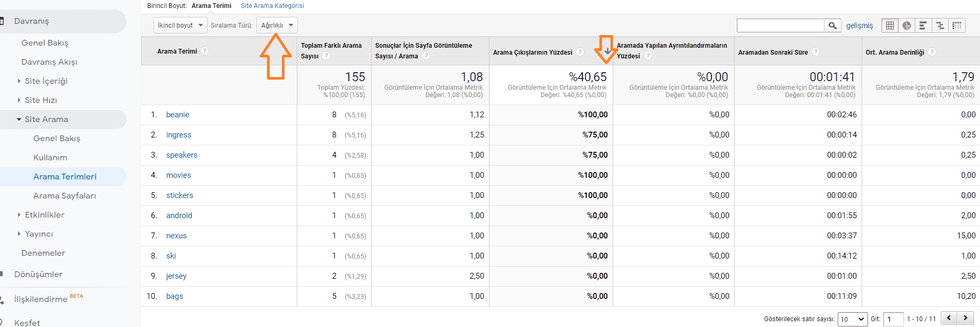The width and height of the screenshot is (980, 327).
Task: Select the performance bar view icon
Action: 923,25
